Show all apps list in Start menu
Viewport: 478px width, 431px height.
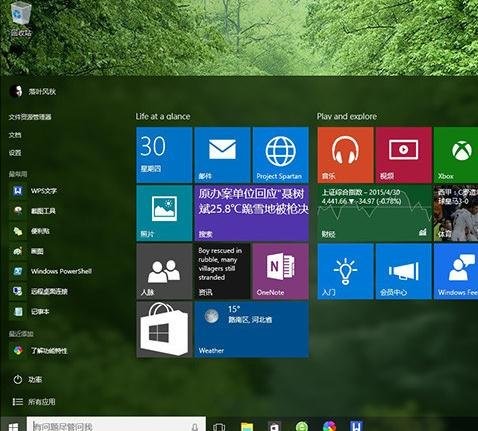click(34, 402)
